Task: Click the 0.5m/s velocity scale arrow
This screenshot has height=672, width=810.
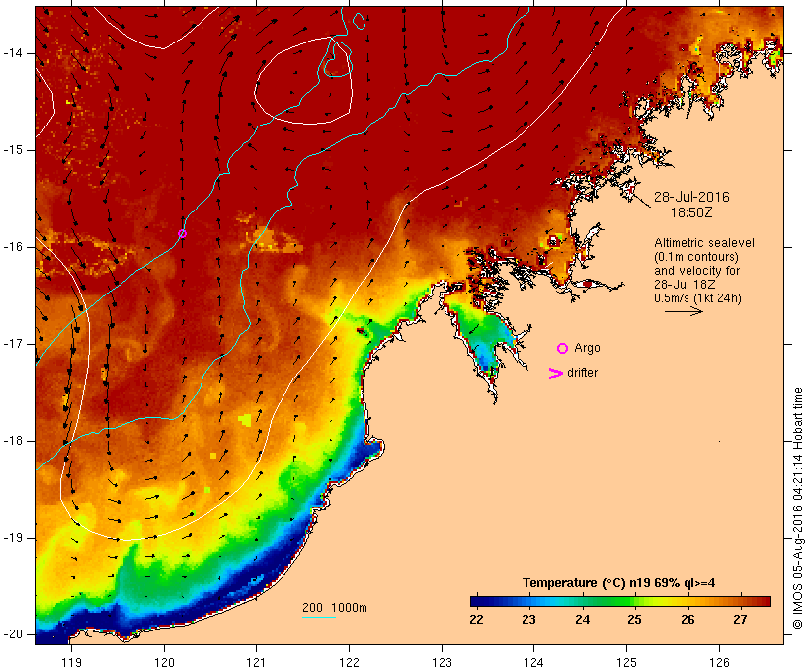Action: pos(684,311)
